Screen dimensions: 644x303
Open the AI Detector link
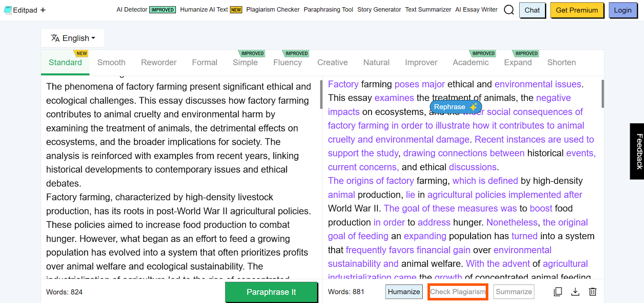[132, 10]
